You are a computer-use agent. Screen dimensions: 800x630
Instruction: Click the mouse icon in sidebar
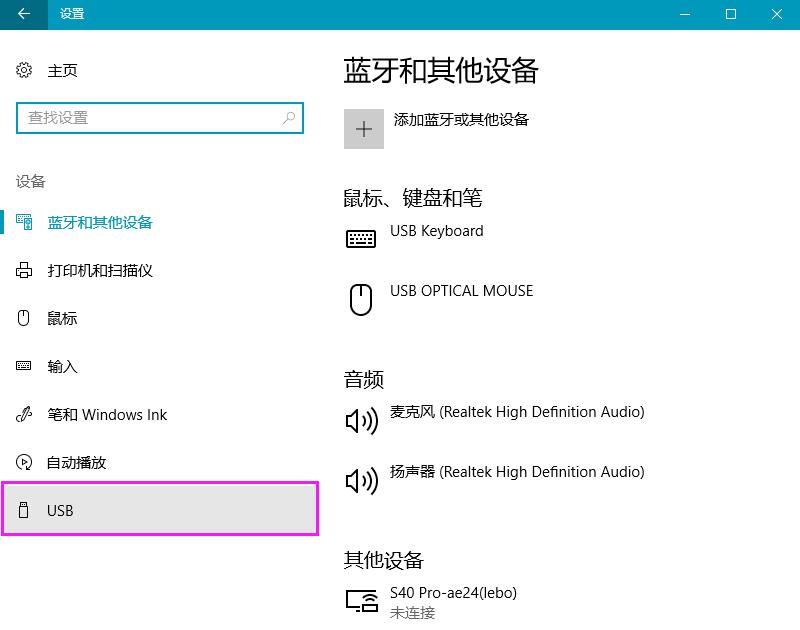(23, 318)
